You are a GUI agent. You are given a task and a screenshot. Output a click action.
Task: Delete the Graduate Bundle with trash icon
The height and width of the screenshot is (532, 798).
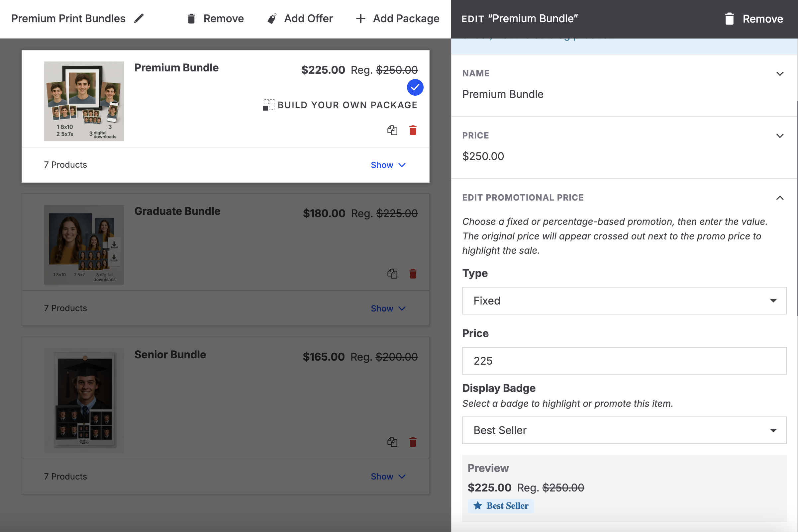[x=413, y=274]
